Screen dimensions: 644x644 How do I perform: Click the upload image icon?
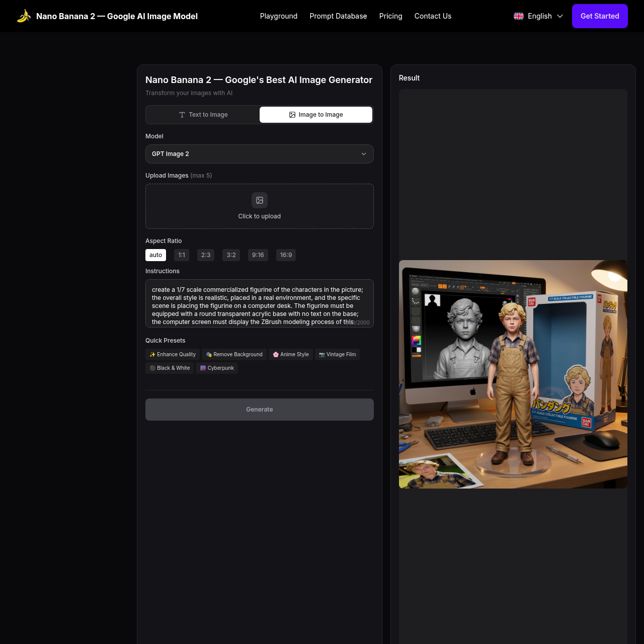coord(260,200)
